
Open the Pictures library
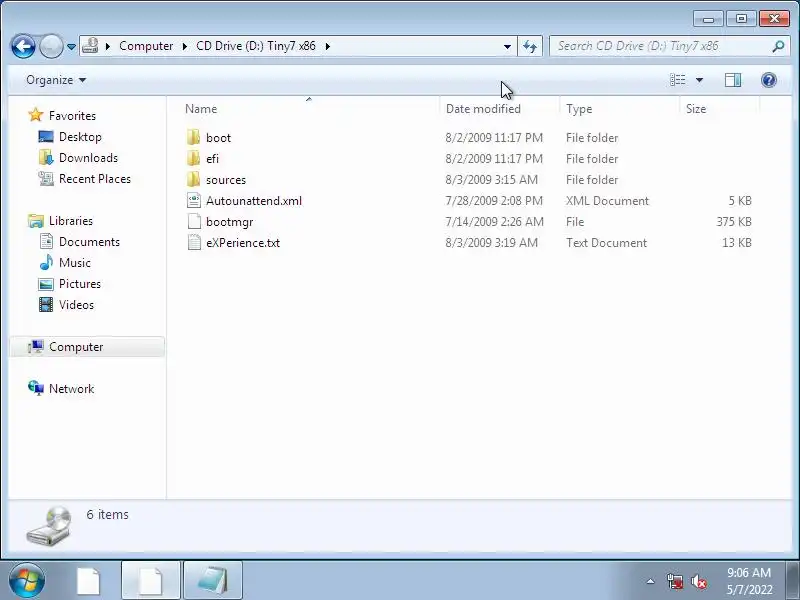point(80,284)
